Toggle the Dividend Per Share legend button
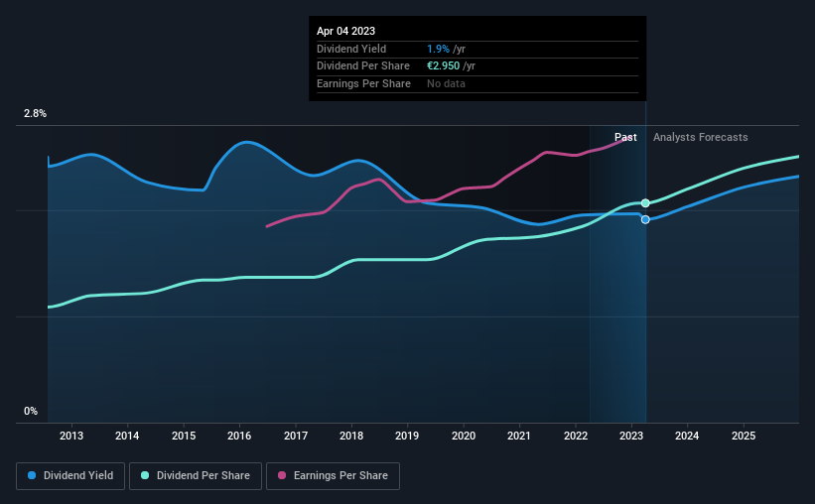The width and height of the screenshot is (815, 504). 196,476
